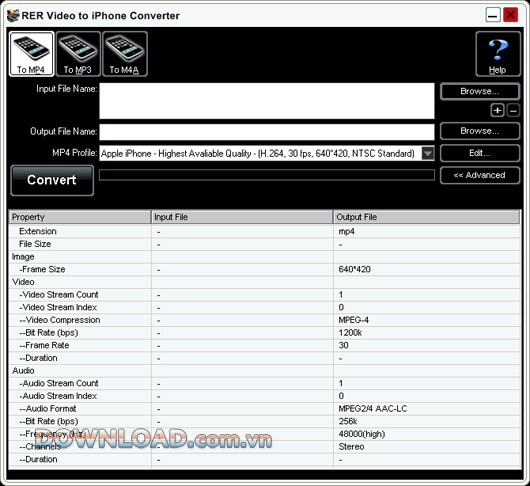Select the -Video Stream Index row
The width and height of the screenshot is (530, 486).
tap(265, 307)
